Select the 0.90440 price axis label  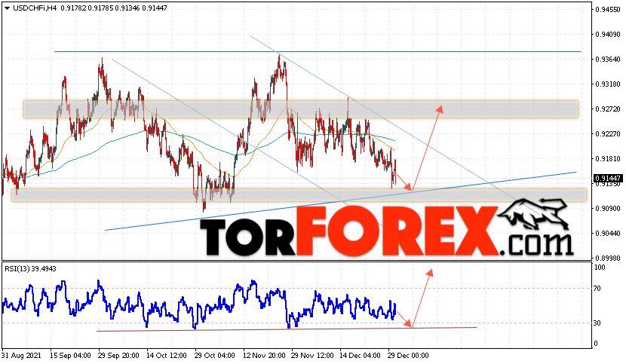[608, 233]
